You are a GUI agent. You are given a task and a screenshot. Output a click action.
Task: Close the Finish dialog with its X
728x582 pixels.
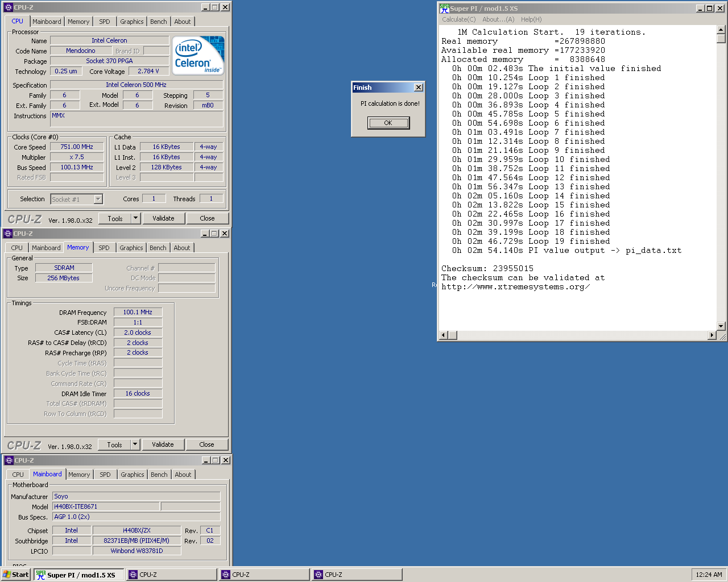[419, 88]
